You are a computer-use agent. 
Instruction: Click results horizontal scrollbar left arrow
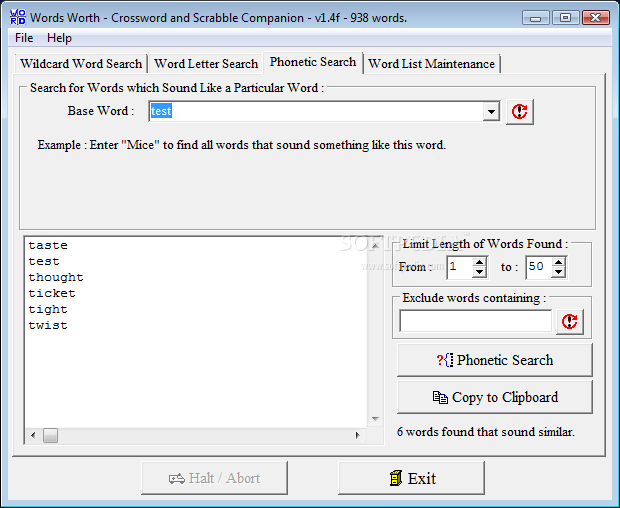coord(33,435)
